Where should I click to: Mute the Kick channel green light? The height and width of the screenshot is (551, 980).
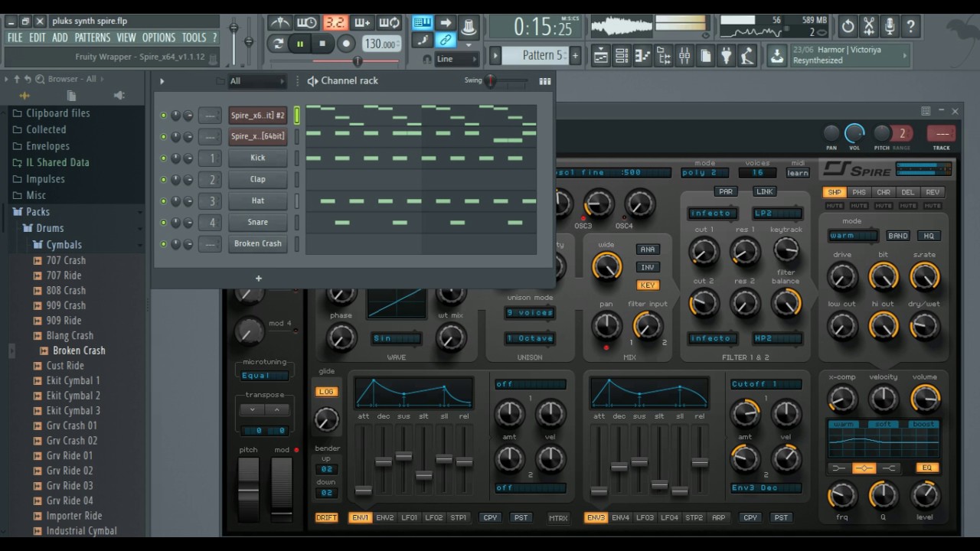pyautogui.click(x=163, y=158)
